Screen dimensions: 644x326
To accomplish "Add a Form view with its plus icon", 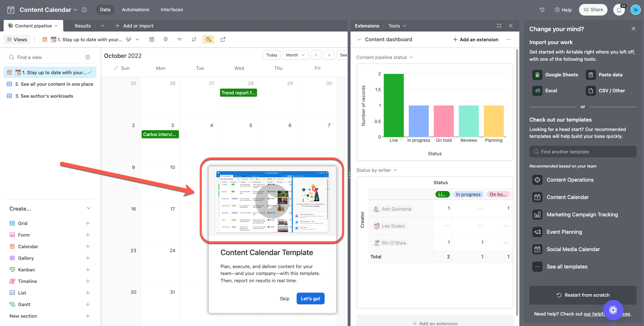I will tap(88, 235).
